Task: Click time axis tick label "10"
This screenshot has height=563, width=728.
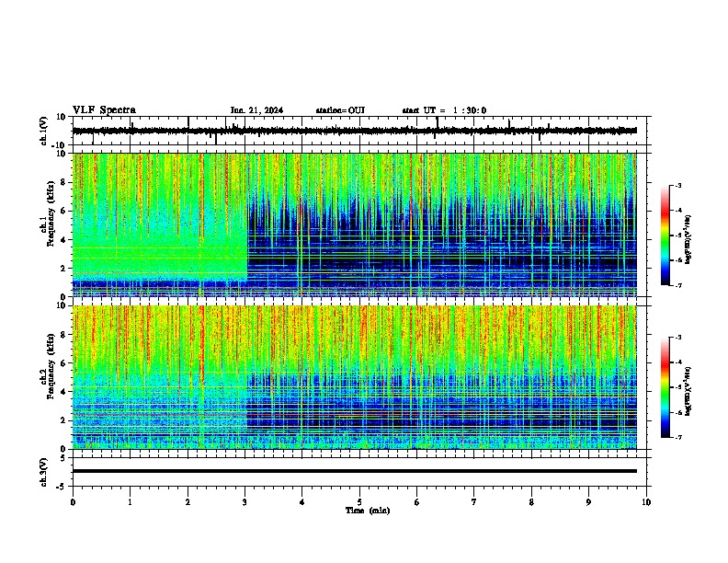Action: (x=646, y=502)
